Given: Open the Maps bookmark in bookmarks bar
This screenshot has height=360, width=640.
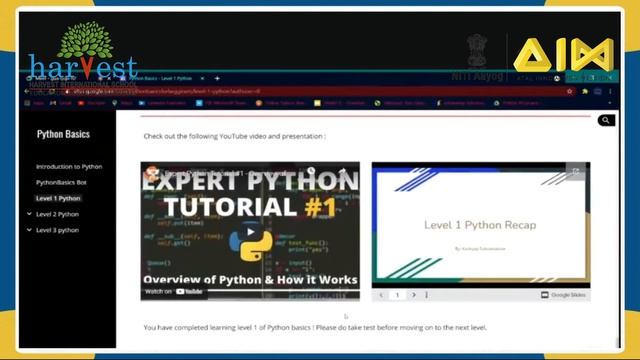Looking at the screenshot, I should [122, 103].
